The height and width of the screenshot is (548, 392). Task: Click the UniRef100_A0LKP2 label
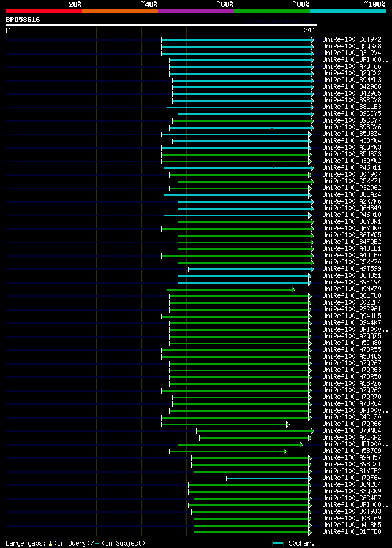coord(352,437)
